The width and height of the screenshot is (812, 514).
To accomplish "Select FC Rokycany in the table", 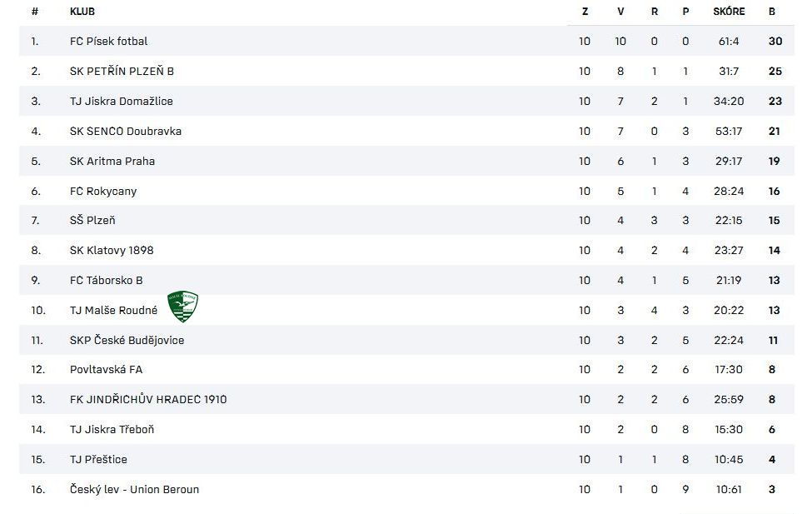I will point(103,191).
